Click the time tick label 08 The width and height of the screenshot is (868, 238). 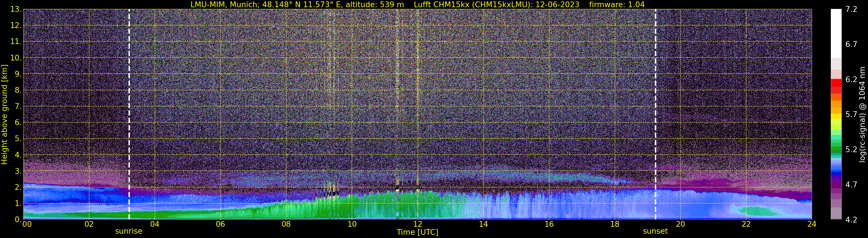pos(286,224)
